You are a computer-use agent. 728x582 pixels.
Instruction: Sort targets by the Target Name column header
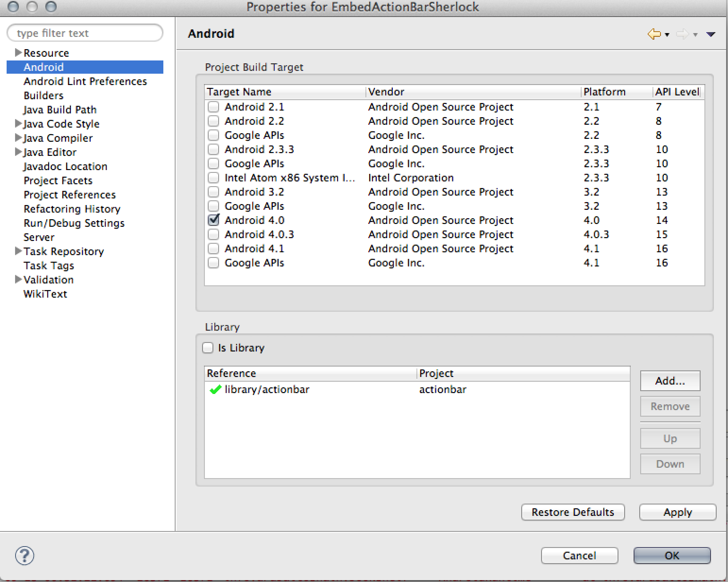click(x=285, y=92)
